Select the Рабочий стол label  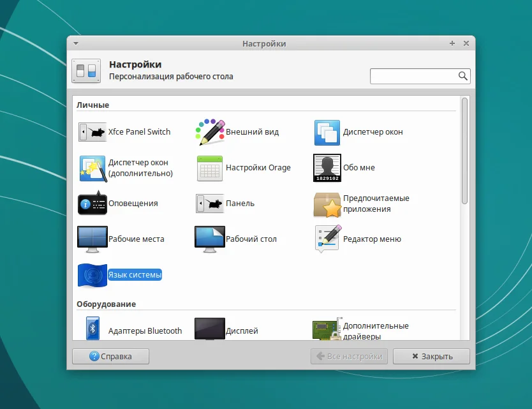coord(251,239)
